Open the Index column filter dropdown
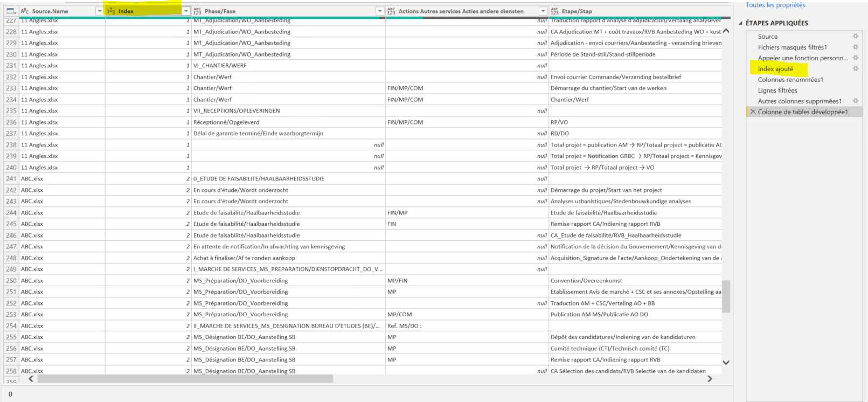 coord(186,11)
